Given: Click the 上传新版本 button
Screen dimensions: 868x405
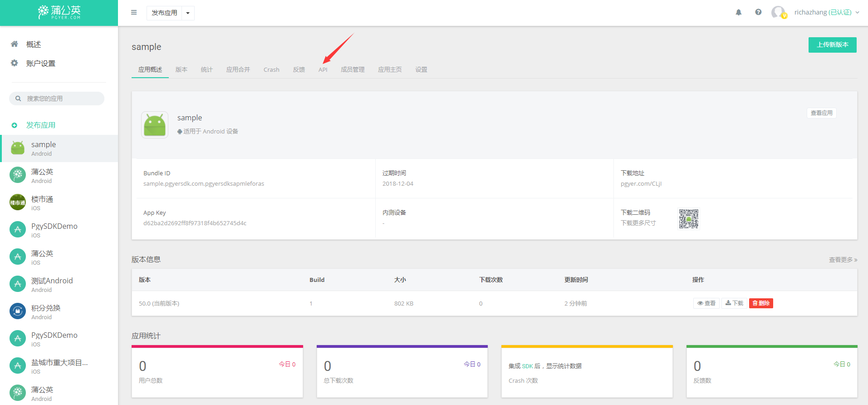Looking at the screenshot, I should click(x=832, y=45).
